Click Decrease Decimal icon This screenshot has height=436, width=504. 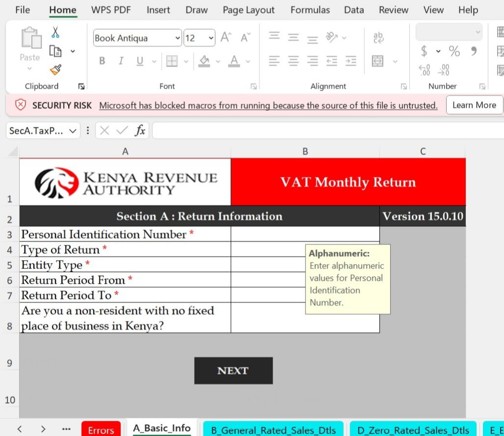tap(444, 70)
